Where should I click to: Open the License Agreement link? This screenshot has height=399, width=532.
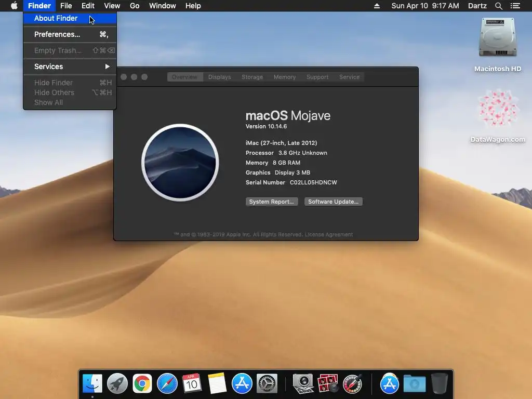pos(329,234)
